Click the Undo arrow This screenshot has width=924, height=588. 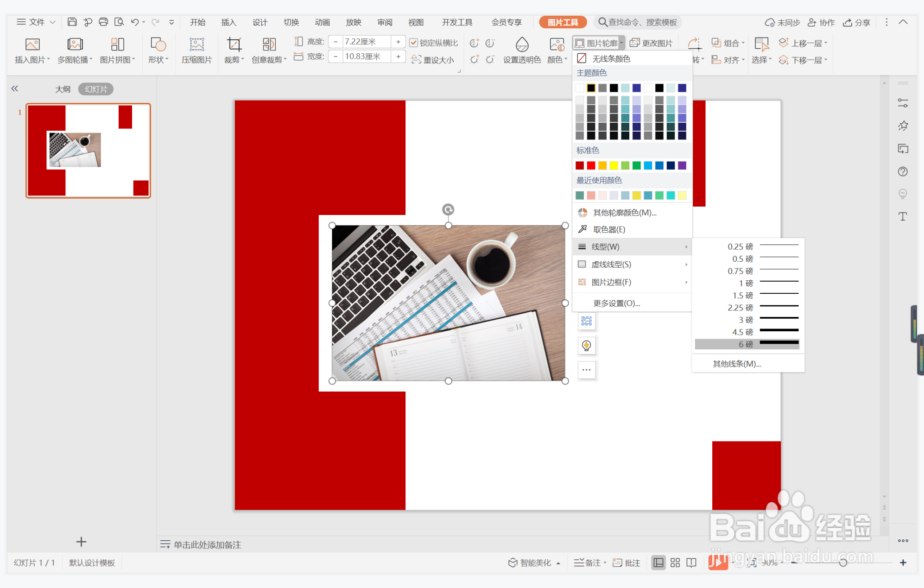tap(134, 22)
